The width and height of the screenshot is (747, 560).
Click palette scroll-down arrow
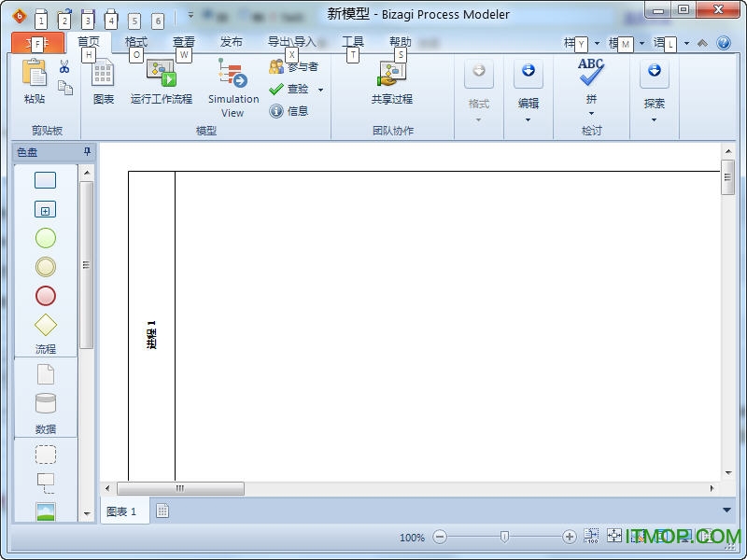[x=87, y=514]
